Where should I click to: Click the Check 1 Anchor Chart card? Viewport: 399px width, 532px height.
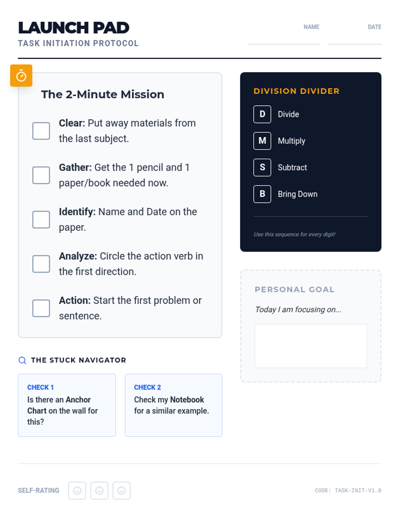pos(67,405)
